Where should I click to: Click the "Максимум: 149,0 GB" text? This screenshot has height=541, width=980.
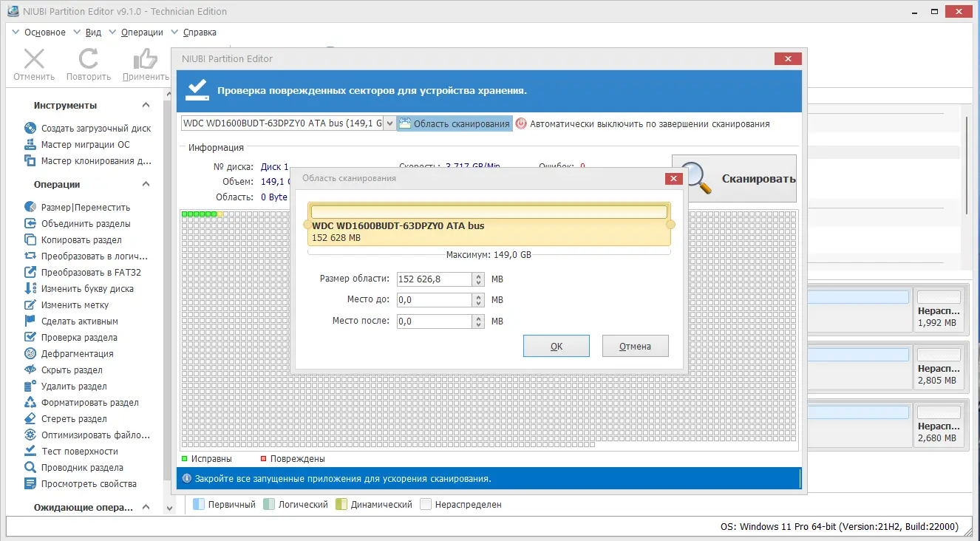(x=489, y=255)
